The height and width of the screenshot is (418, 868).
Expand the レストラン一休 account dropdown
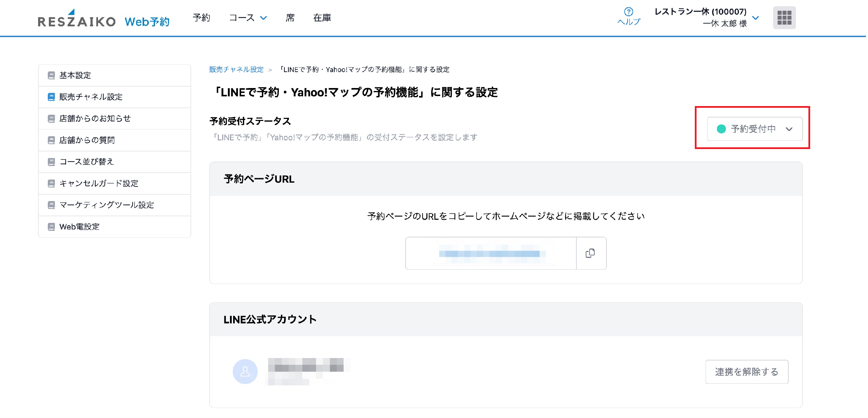[756, 18]
